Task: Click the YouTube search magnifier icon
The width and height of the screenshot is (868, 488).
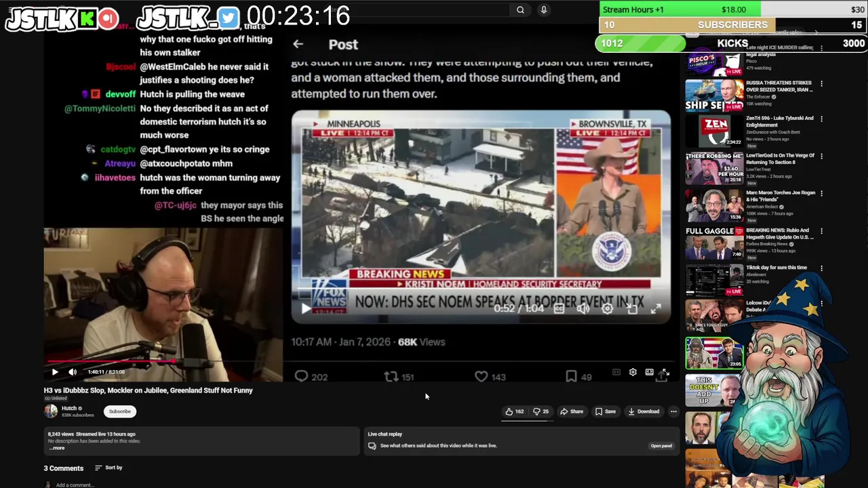Action: (x=520, y=10)
